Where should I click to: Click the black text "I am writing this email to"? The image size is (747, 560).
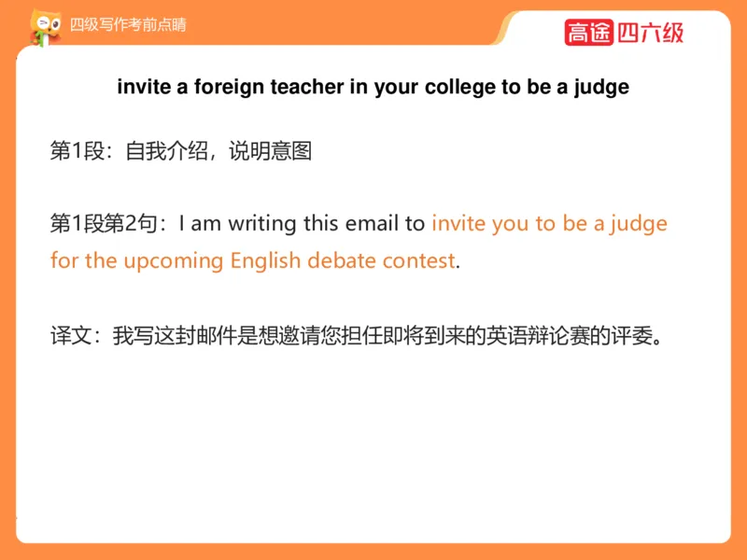pyautogui.click(x=302, y=224)
